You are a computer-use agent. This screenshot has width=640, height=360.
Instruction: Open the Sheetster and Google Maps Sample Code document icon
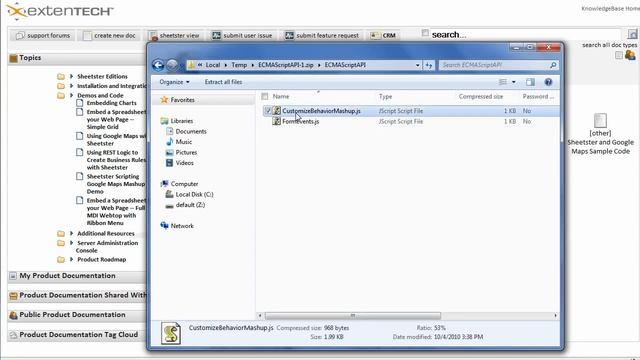click(x=600, y=120)
